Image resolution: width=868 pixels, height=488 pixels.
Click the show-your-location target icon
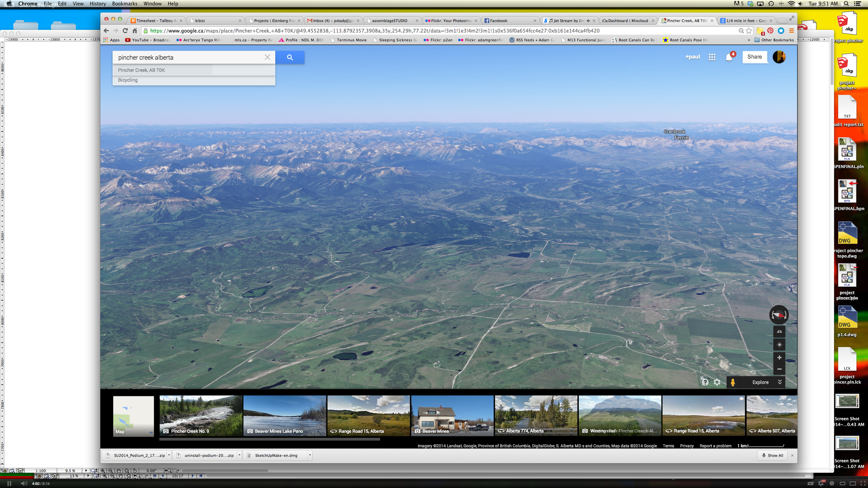779,344
